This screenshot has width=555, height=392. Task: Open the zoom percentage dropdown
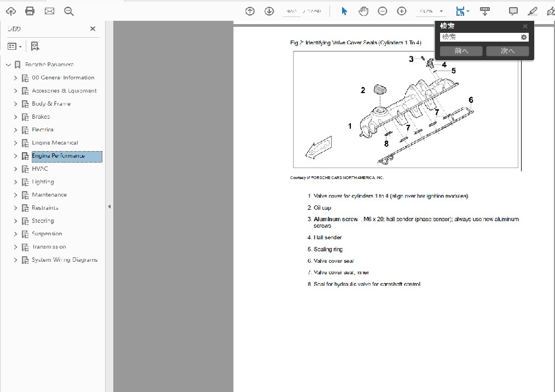[x=442, y=11]
